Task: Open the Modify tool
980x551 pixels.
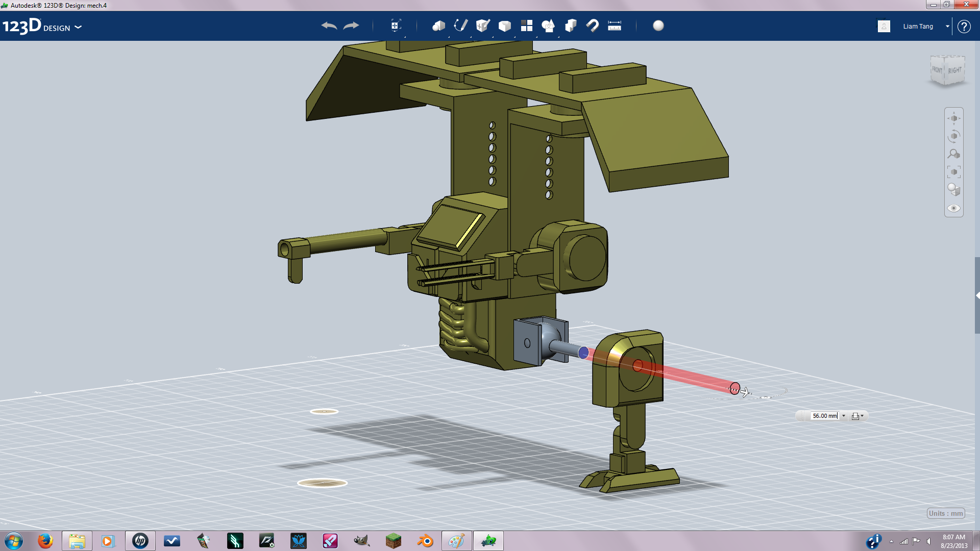Action: [505, 26]
